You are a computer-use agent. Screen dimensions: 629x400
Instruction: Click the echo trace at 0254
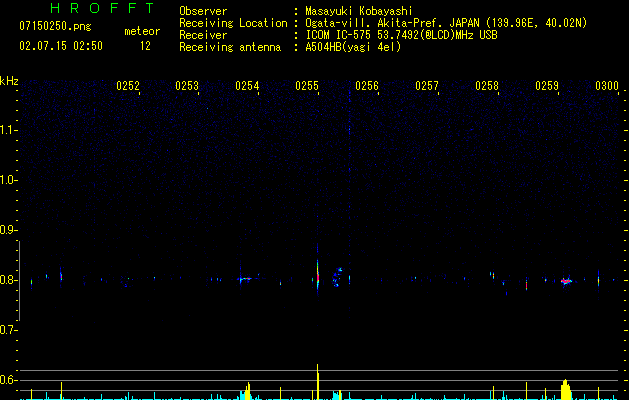tap(246, 278)
